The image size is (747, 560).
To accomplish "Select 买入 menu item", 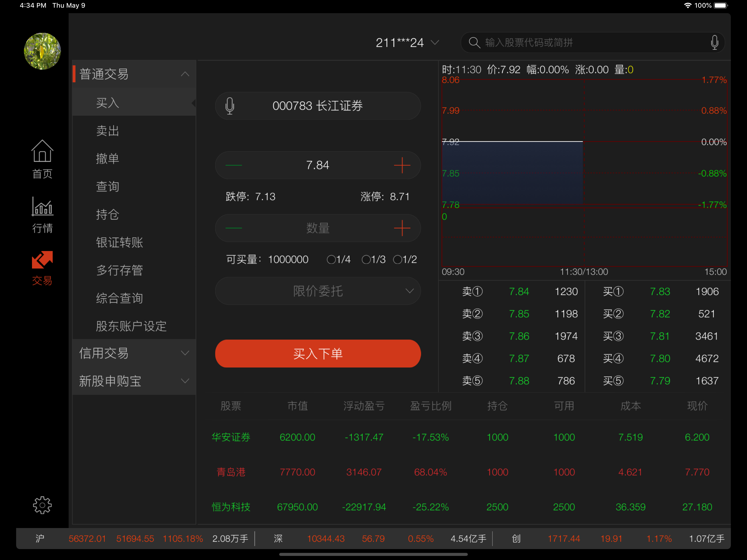I will pyautogui.click(x=135, y=102).
